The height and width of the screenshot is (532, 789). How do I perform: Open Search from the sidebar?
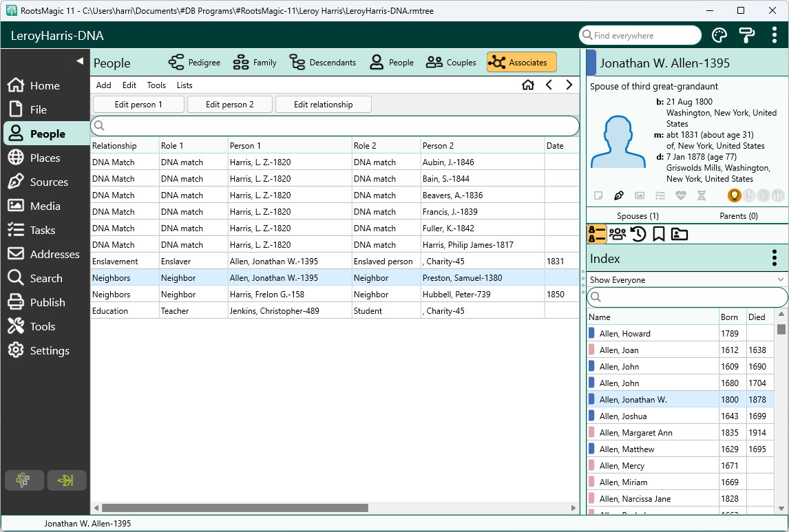pyautogui.click(x=35, y=278)
